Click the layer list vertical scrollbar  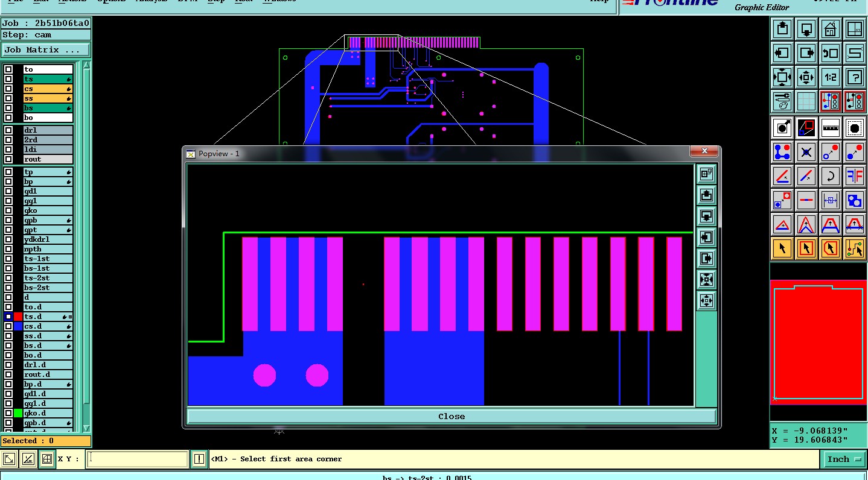pos(86,246)
